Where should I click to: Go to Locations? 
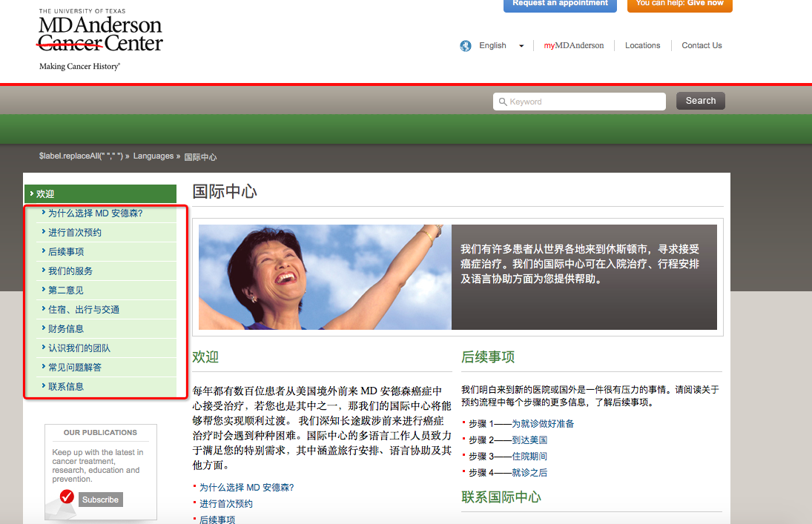(643, 45)
